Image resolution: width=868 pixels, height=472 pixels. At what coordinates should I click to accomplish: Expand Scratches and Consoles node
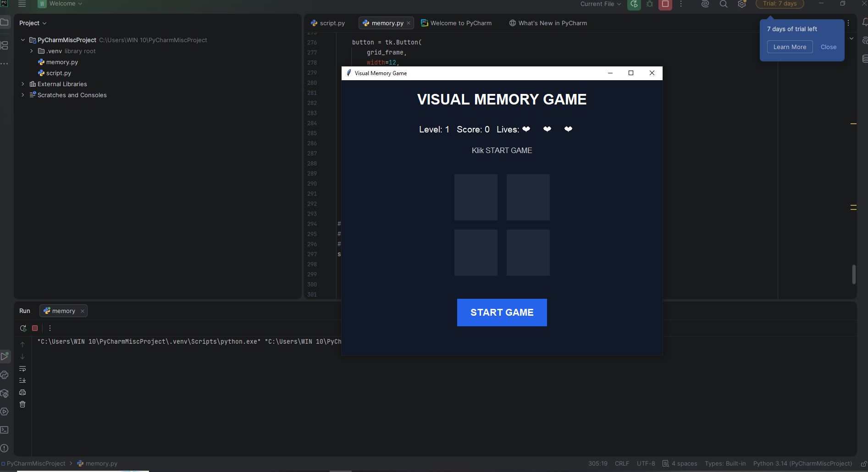[x=23, y=95]
